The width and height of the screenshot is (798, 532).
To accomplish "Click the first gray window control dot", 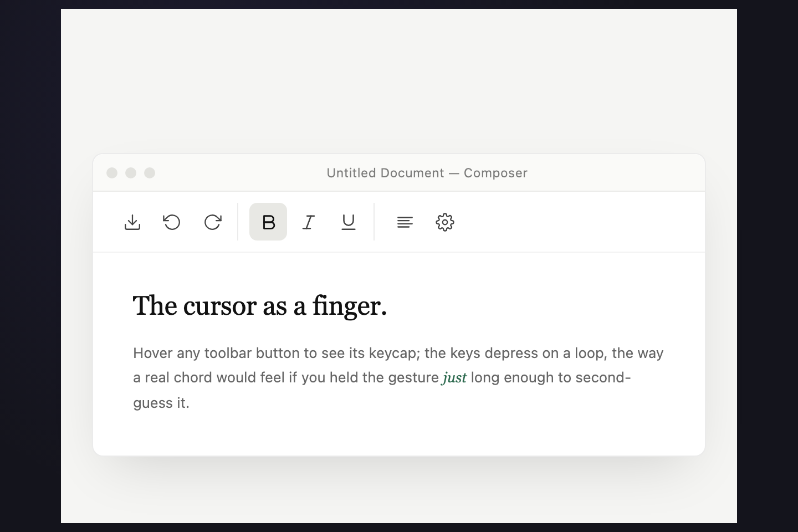I will (x=112, y=173).
